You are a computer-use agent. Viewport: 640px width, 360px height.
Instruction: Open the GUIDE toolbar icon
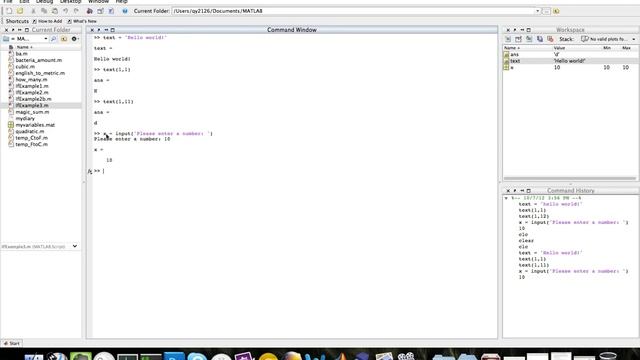(100, 11)
